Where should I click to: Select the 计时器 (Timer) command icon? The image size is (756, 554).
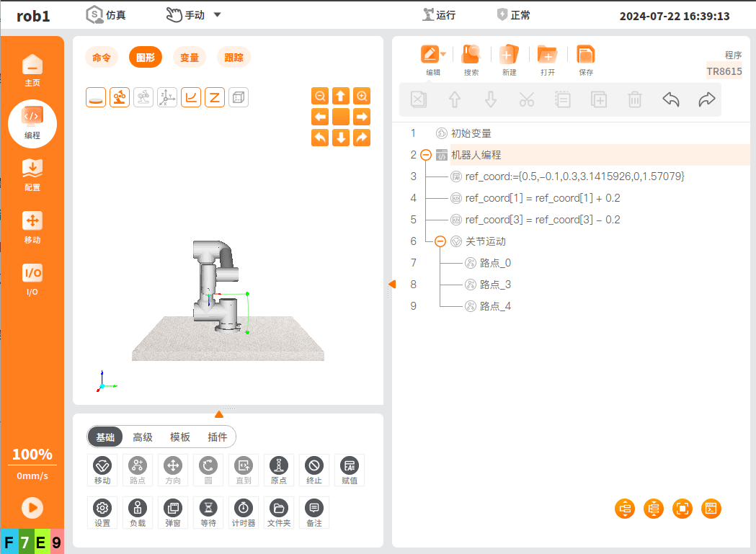pyautogui.click(x=244, y=512)
